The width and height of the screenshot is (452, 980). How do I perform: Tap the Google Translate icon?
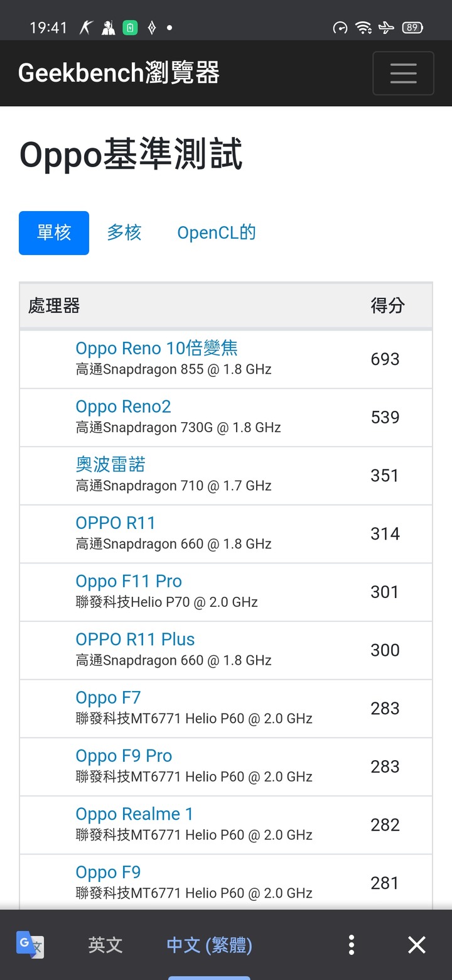point(30,945)
